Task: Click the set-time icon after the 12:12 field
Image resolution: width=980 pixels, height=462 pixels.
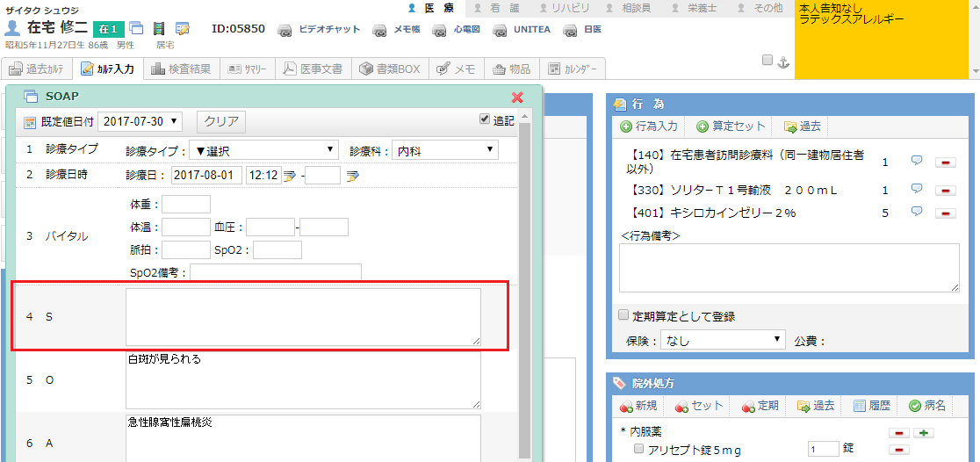Action: coord(290,177)
